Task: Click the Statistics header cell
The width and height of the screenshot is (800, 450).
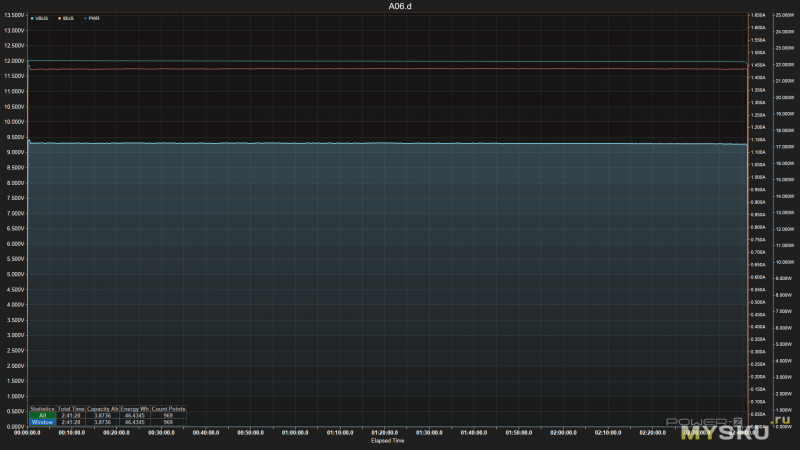Action: 42,409
